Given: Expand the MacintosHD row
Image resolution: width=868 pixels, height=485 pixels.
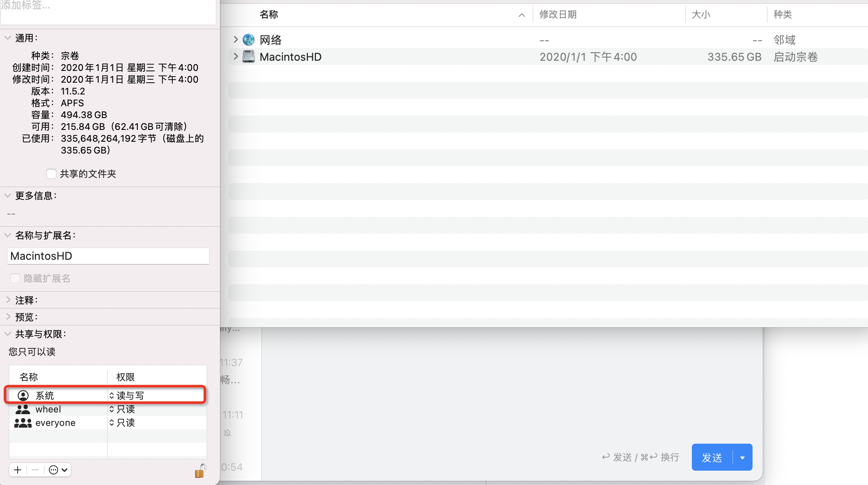Looking at the screenshot, I should tap(236, 57).
